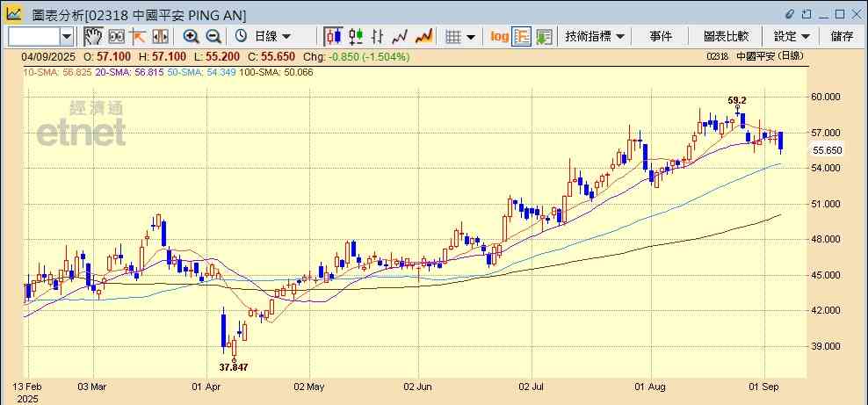This screenshot has height=405, width=868.
Task: Click the 事件 button
Action: click(661, 37)
